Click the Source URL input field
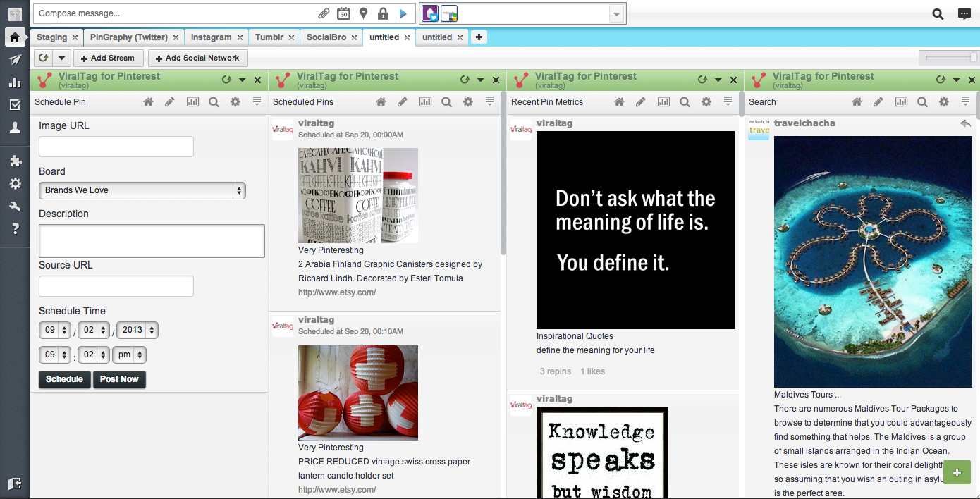 click(116, 286)
